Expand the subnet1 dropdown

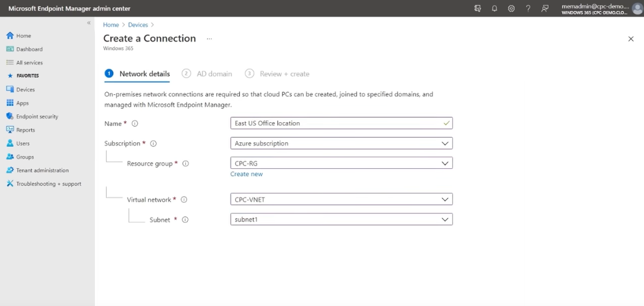(x=341, y=220)
